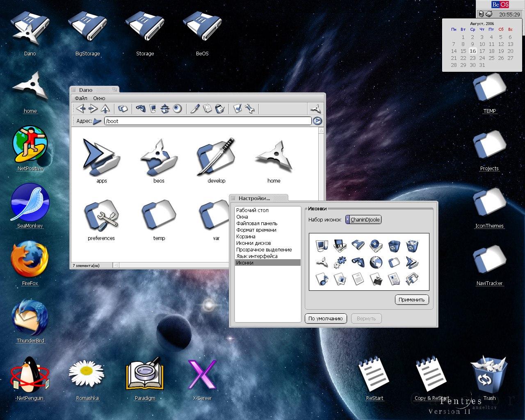
Task: Click the music note document preview icon
Action: tap(322, 279)
